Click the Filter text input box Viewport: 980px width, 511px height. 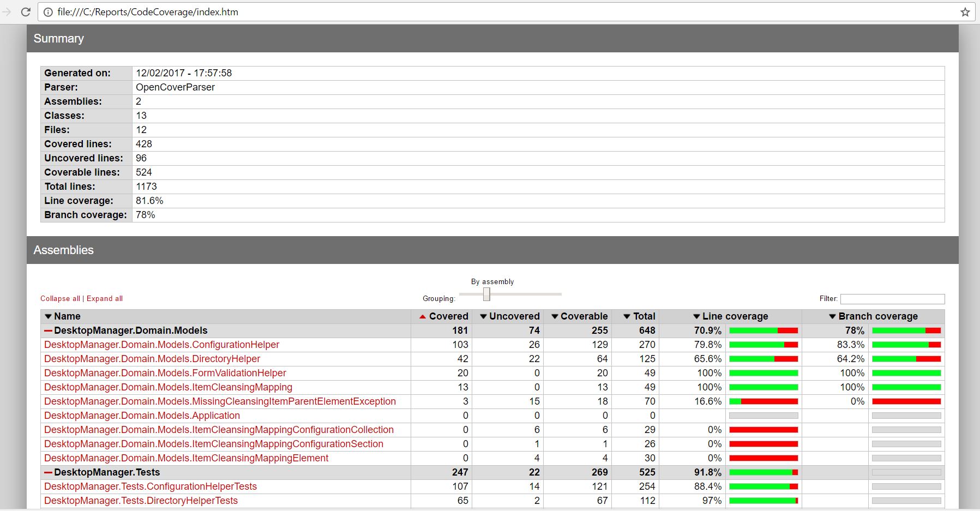click(892, 299)
